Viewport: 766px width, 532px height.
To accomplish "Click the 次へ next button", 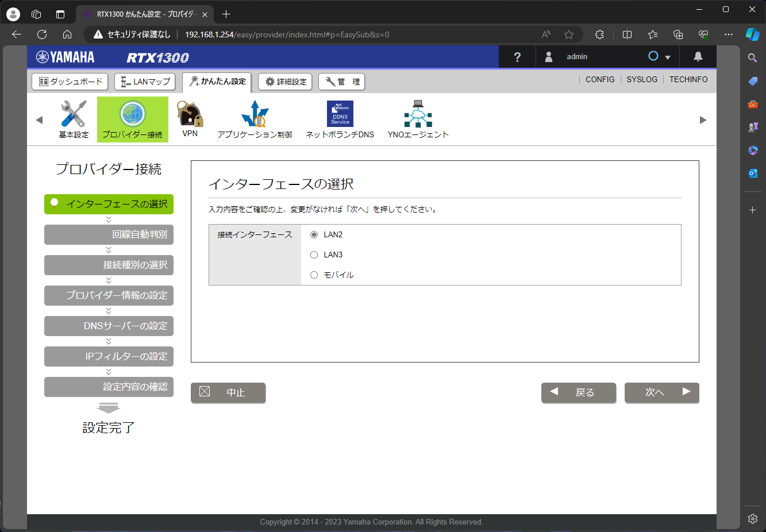I will coord(662,392).
